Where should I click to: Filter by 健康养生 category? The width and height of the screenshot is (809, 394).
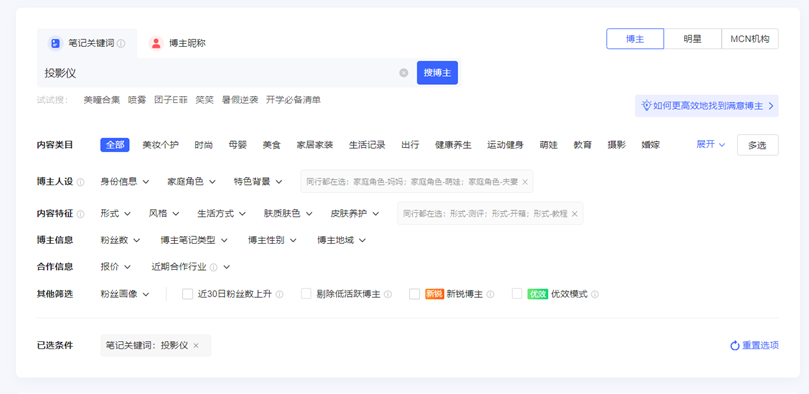point(453,145)
